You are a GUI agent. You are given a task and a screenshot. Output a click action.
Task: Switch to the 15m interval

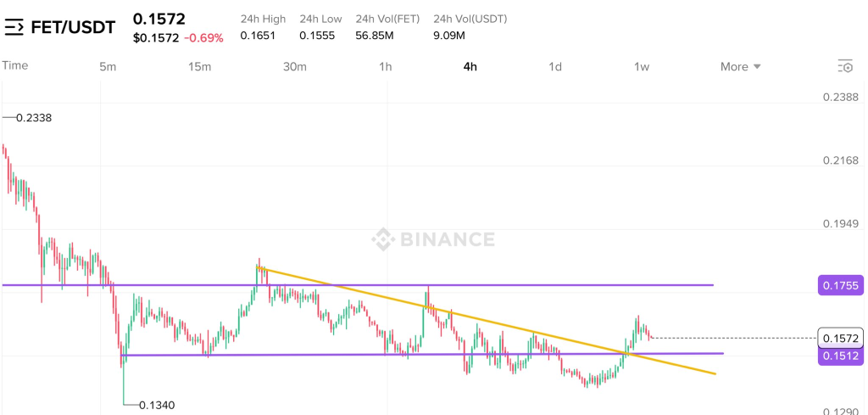[x=199, y=66]
